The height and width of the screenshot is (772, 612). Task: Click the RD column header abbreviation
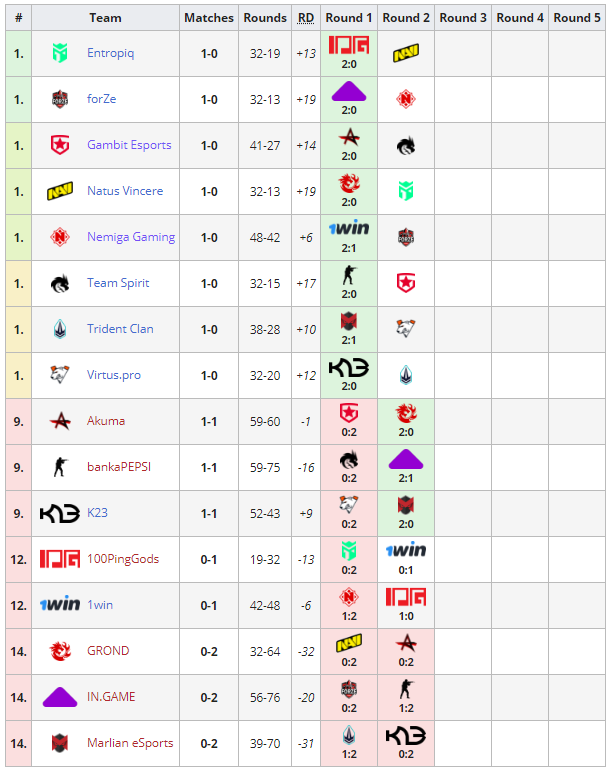306,18
